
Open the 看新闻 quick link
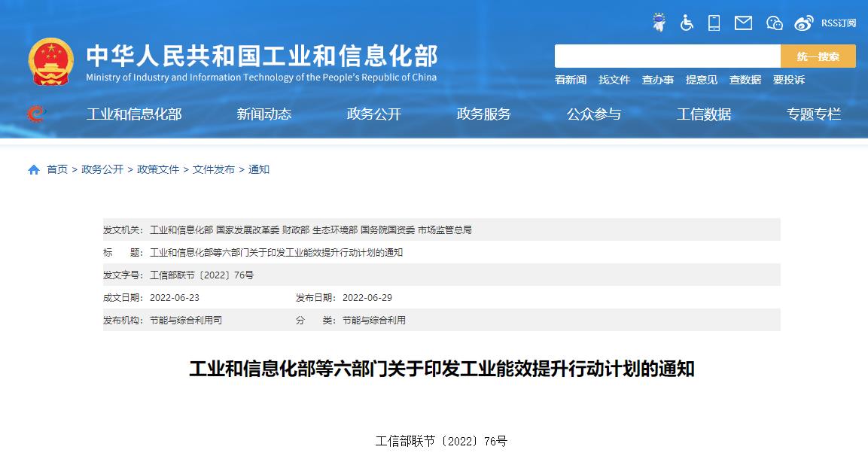tap(571, 80)
